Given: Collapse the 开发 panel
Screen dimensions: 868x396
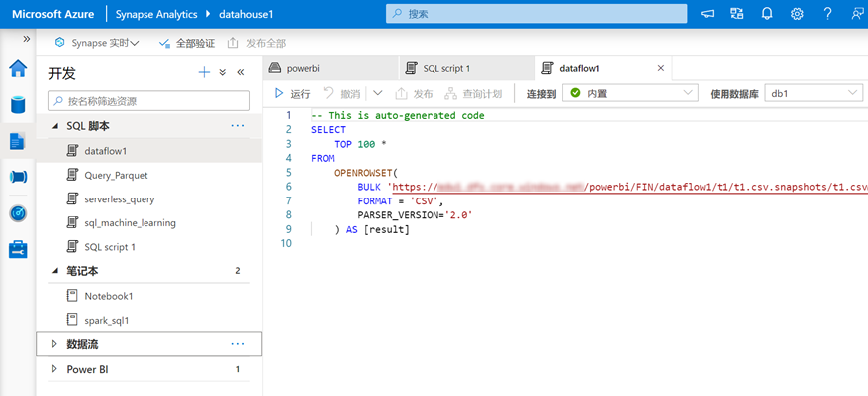Looking at the screenshot, I should tap(241, 72).
